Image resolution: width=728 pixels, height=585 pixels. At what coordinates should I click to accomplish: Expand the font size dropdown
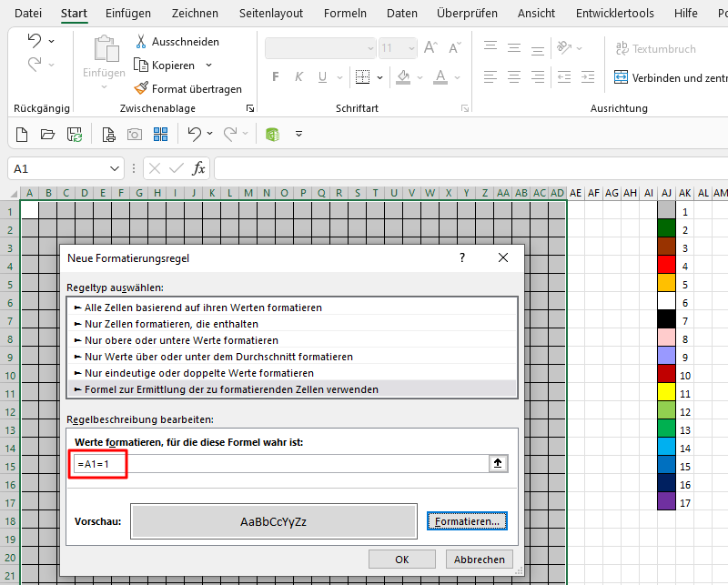coord(410,49)
